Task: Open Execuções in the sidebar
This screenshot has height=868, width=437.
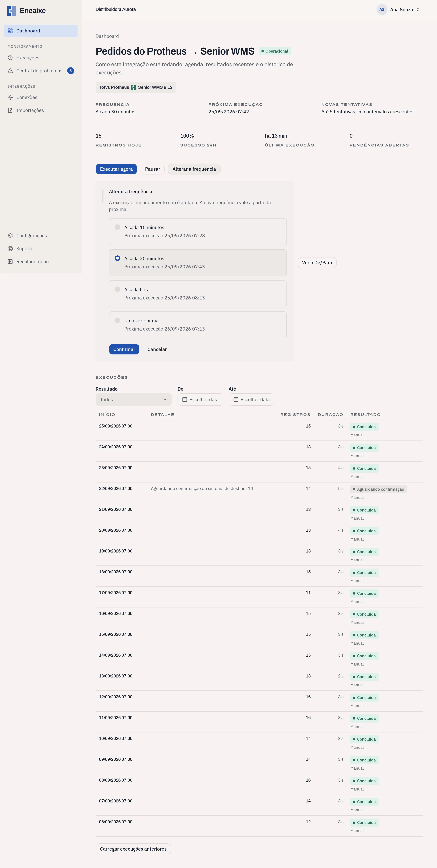Action: tap(41, 58)
